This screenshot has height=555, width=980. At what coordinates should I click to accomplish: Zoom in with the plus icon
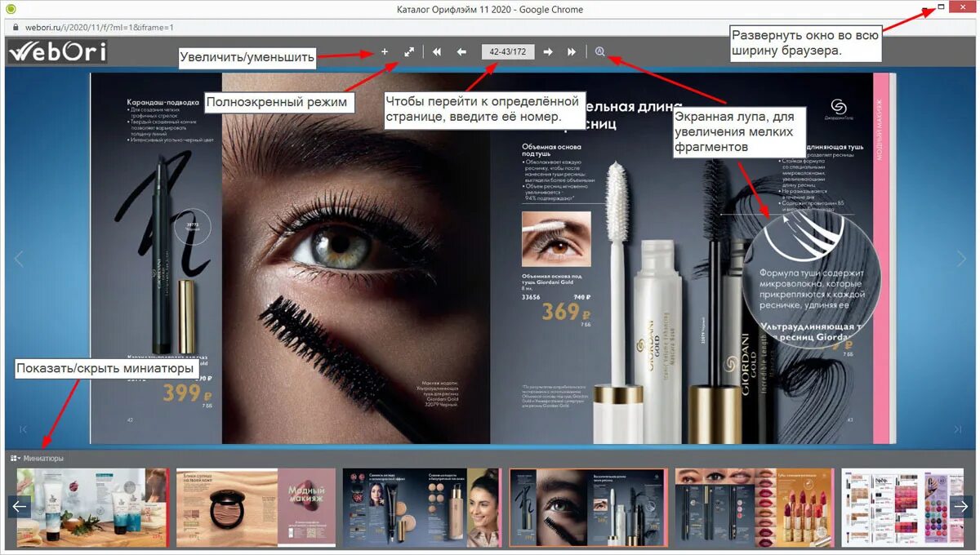[x=385, y=51]
